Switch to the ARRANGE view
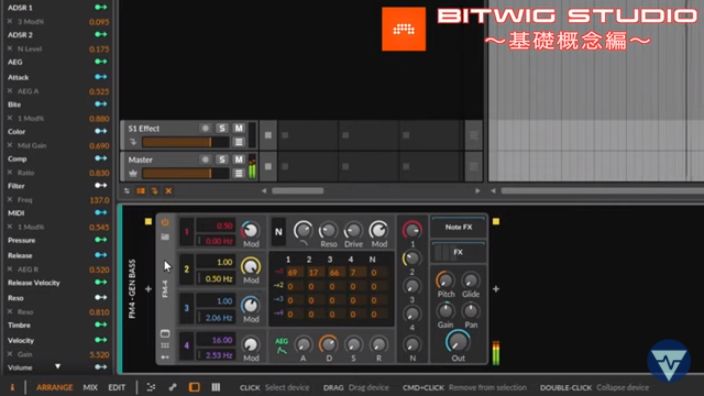The width and height of the screenshot is (704, 396). coord(54,387)
